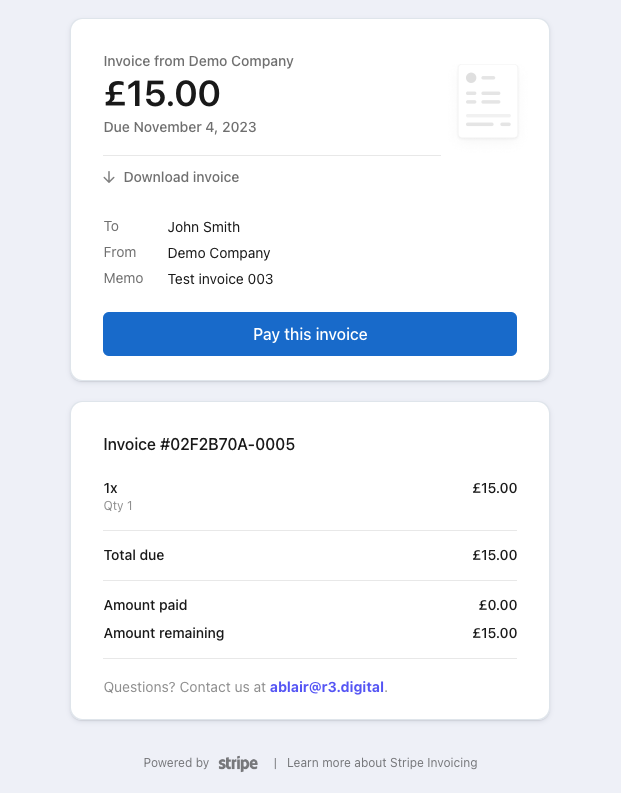Open the ablair@r3.digital email link
Image resolution: width=621 pixels, height=793 pixels.
click(327, 687)
